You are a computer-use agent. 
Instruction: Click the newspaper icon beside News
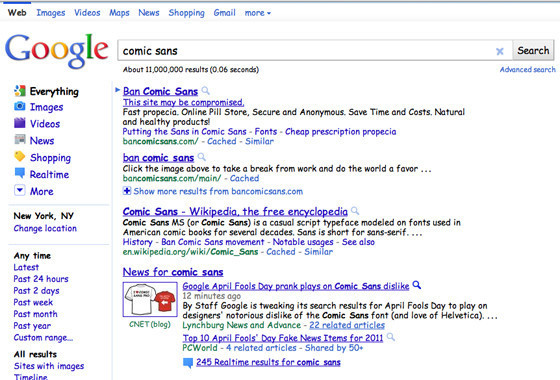pos(20,139)
